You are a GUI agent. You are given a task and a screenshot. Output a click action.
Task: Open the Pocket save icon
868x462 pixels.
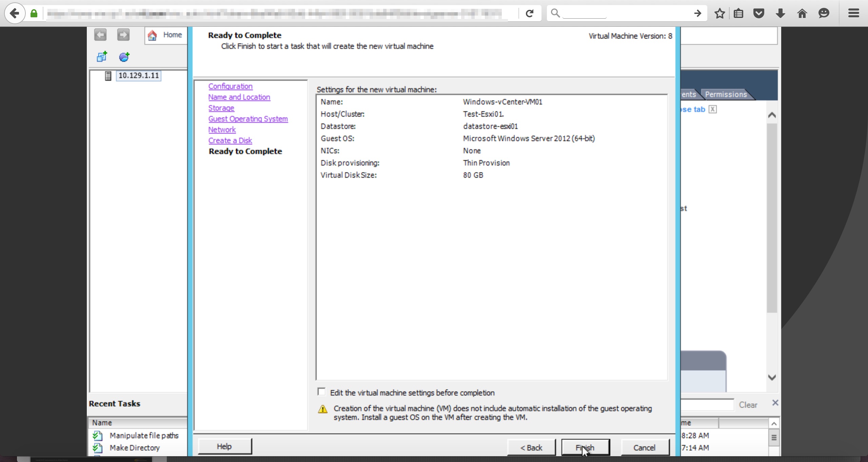[x=759, y=14]
